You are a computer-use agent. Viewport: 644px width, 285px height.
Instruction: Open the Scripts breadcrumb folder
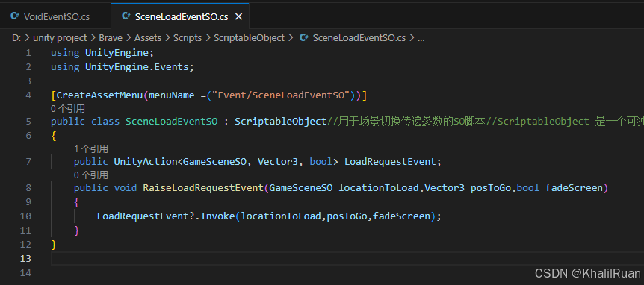click(188, 38)
